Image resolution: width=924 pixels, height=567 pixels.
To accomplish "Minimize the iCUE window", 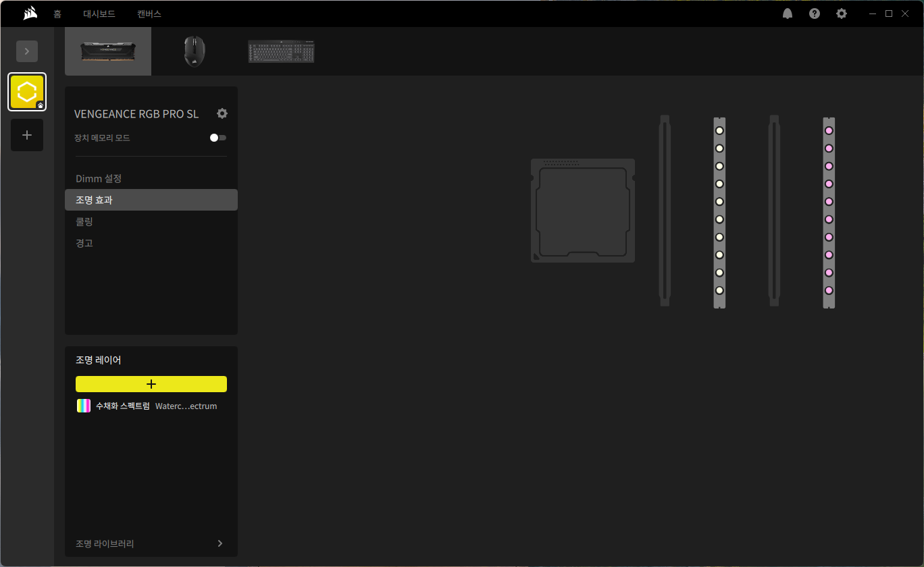I will pyautogui.click(x=871, y=13).
